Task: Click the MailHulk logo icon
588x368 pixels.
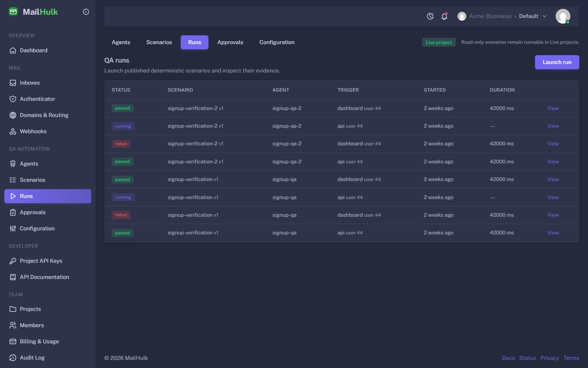Action: [x=13, y=12]
